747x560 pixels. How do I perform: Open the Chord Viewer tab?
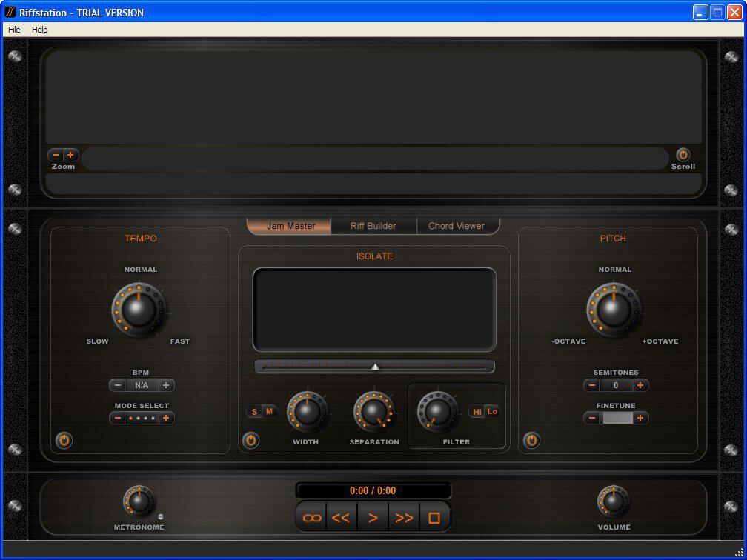coord(458,225)
